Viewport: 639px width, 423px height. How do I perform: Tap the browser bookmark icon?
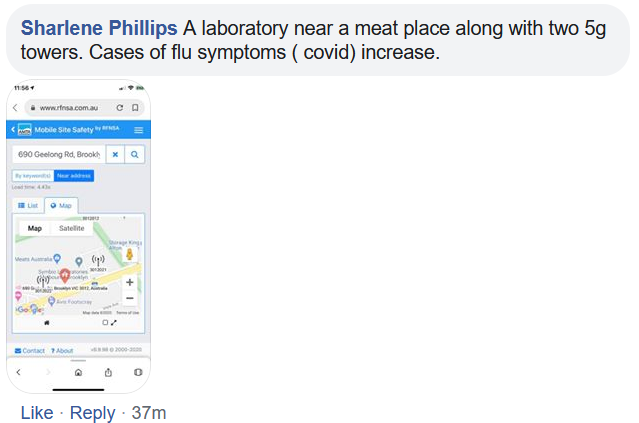135,107
